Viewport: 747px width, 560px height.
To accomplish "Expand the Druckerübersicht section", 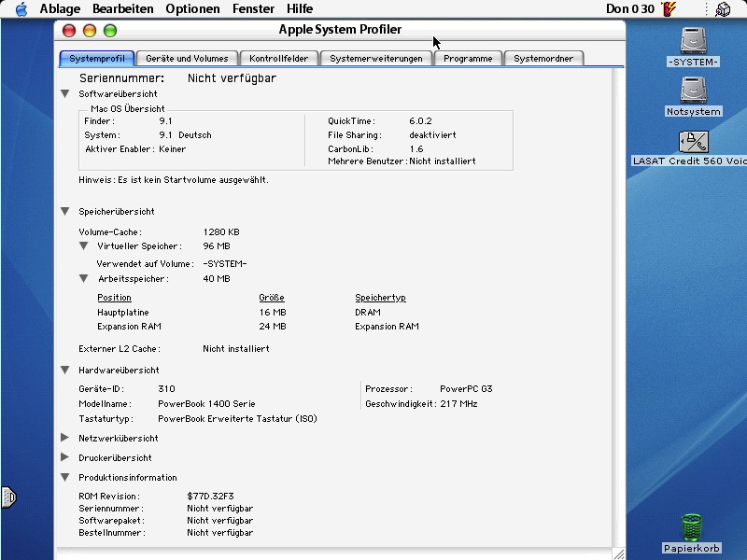I will pos(65,457).
